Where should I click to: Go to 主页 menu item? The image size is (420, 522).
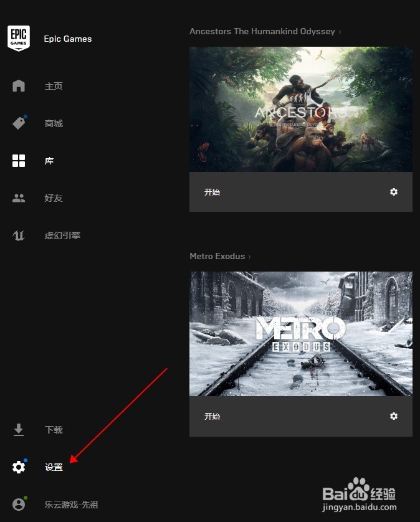point(54,86)
